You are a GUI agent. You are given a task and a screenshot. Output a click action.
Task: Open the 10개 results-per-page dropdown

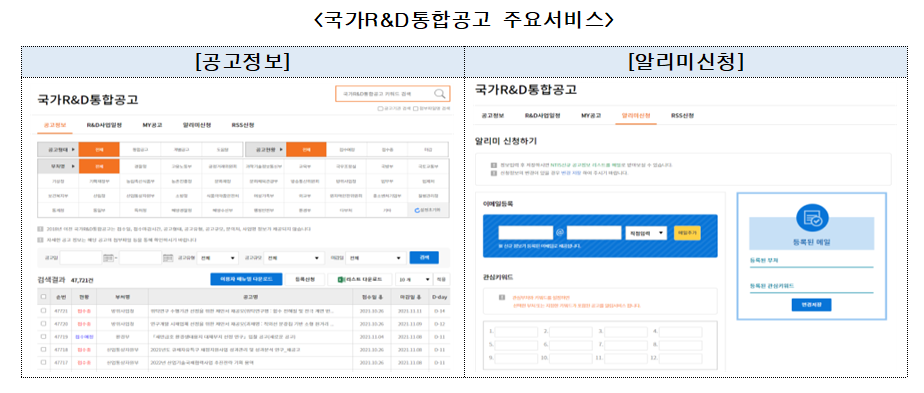(413, 279)
